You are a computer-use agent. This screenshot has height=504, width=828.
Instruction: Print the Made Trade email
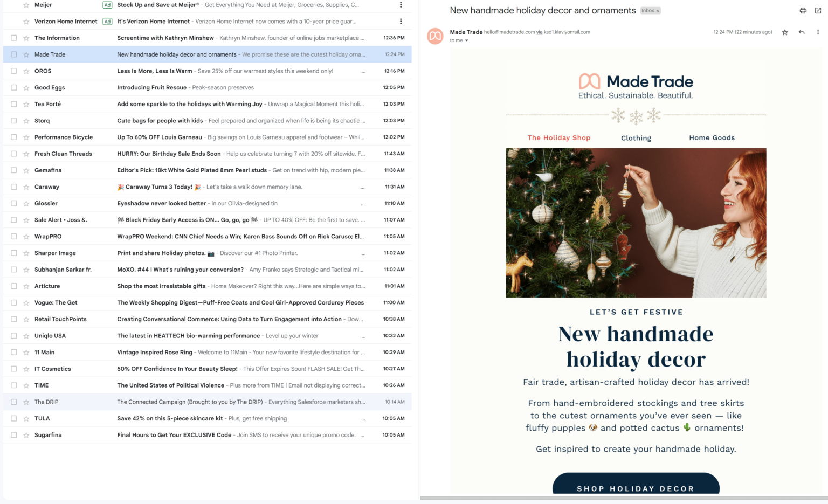click(803, 10)
